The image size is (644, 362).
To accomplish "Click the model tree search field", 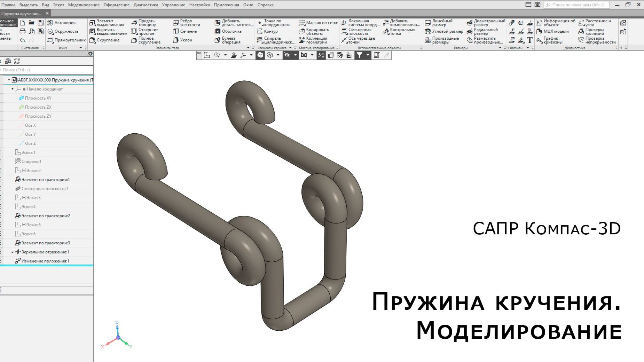I will coord(42,70).
